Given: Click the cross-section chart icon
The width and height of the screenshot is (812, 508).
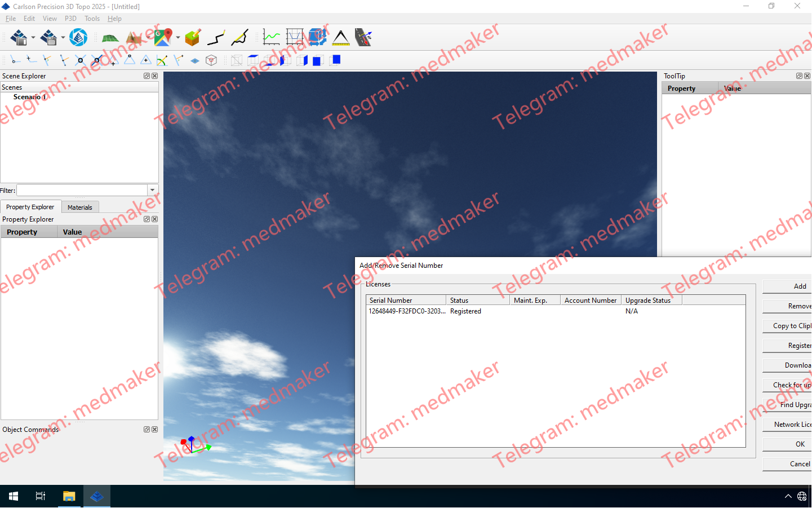Looking at the screenshot, I should tap(294, 38).
